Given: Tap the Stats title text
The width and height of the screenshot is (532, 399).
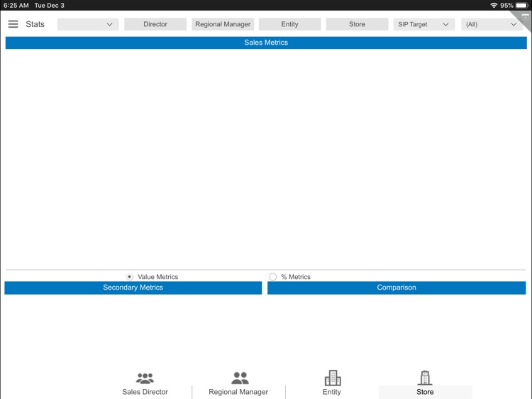Looking at the screenshot, I should 35,24.
